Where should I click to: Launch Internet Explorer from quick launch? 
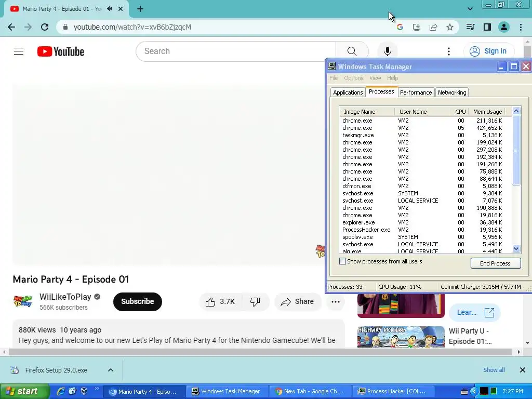(x=61, y=392)
